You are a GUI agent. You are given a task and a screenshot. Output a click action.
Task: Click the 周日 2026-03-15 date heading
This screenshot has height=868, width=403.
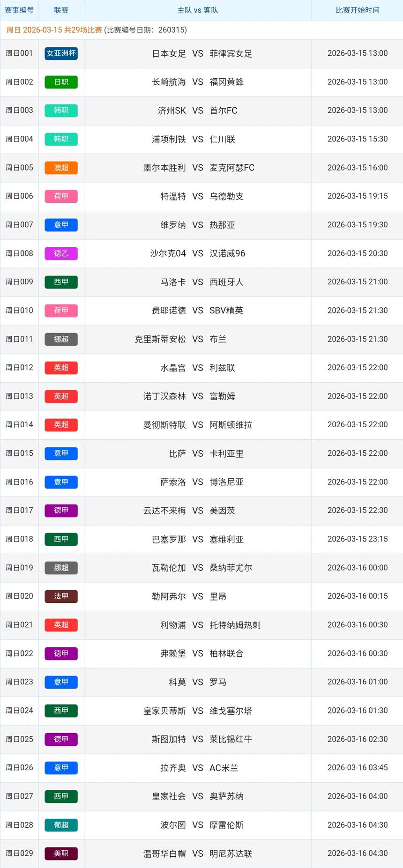pyautogui.click(x=54, y=30)
